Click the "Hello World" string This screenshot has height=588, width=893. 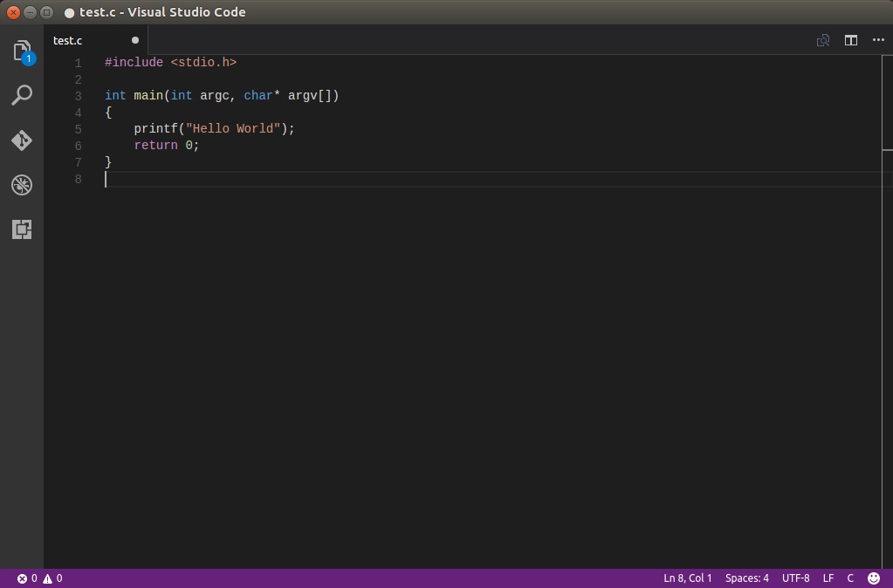pyautogui.click(x=233, y=128)
